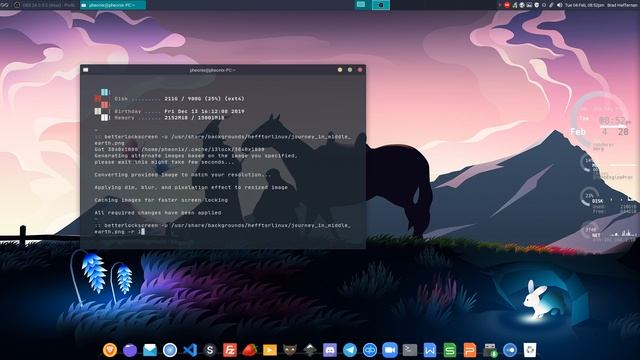Open Visual Studio Code from the dock

(x=190, y=350)
